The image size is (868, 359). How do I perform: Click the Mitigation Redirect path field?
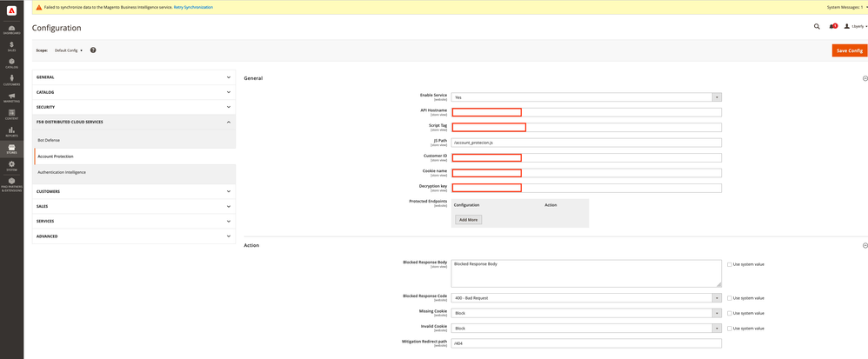586,343
